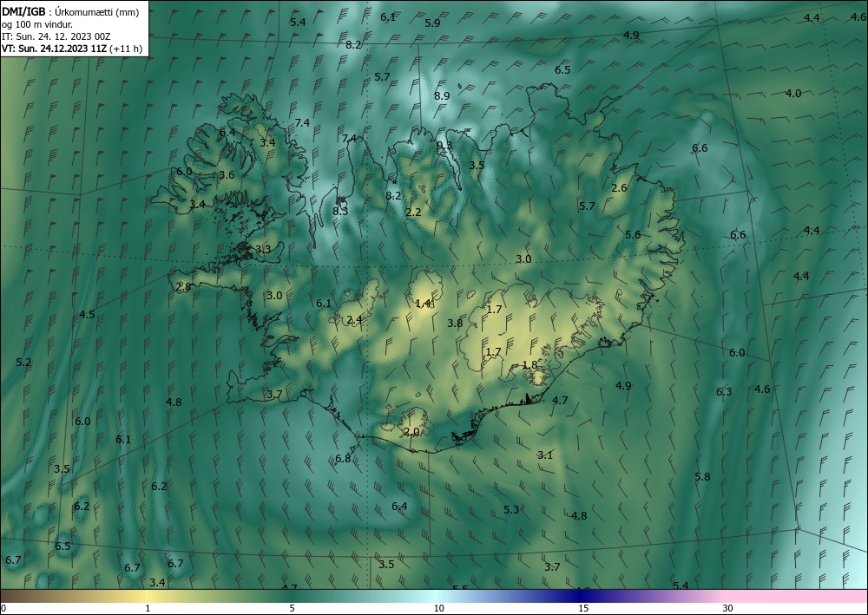Click the 'og 100 m vindur.' subtitle
This screenshot has width=868, height=615.
click(37, 24)
